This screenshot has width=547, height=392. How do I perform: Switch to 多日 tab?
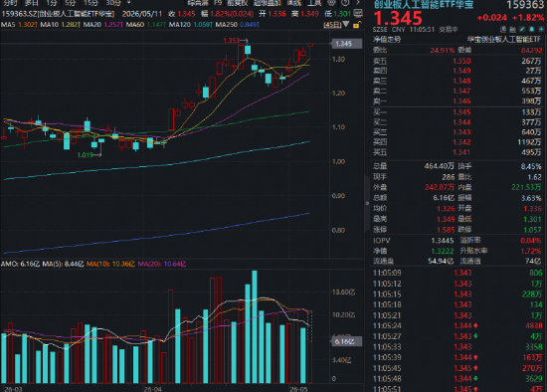click(31, 3)
